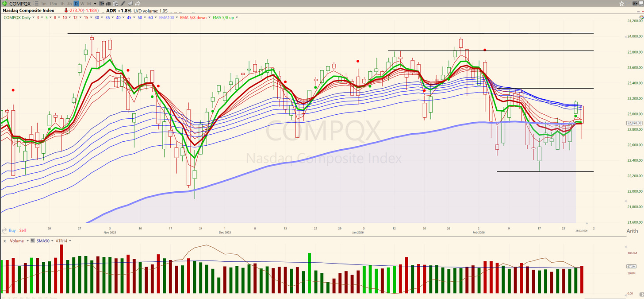Open the dropdown for the 8 EMA

point(59,17)
